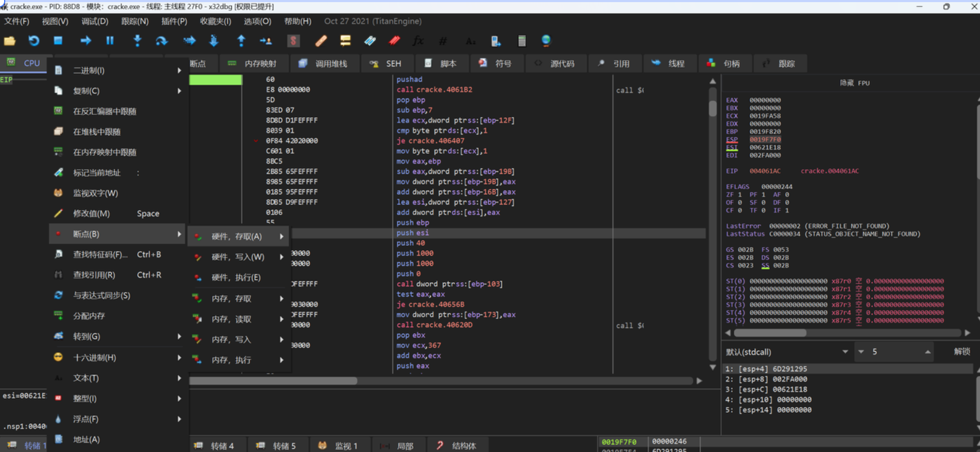Screen dimensions: 980x452
Task: Switch to the SEH tab
Action: pyautogui.click(x=386, y=63)
